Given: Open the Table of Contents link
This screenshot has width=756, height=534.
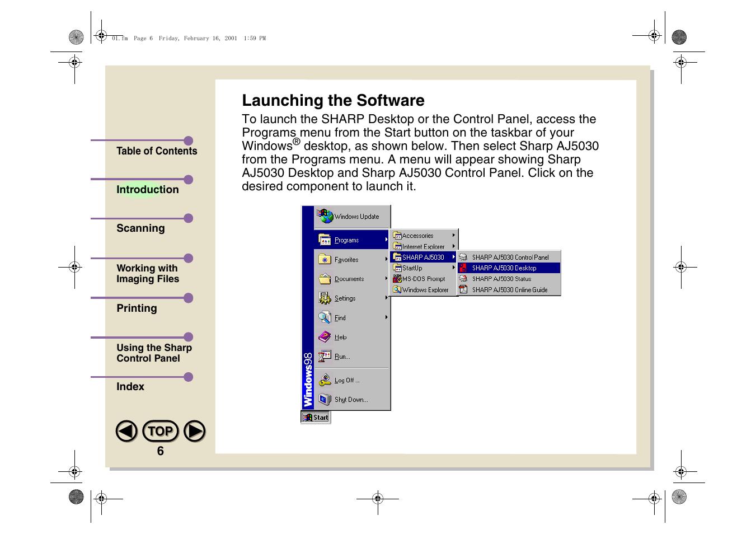Looking at the screenshot, I should click(x=157, y=151).
